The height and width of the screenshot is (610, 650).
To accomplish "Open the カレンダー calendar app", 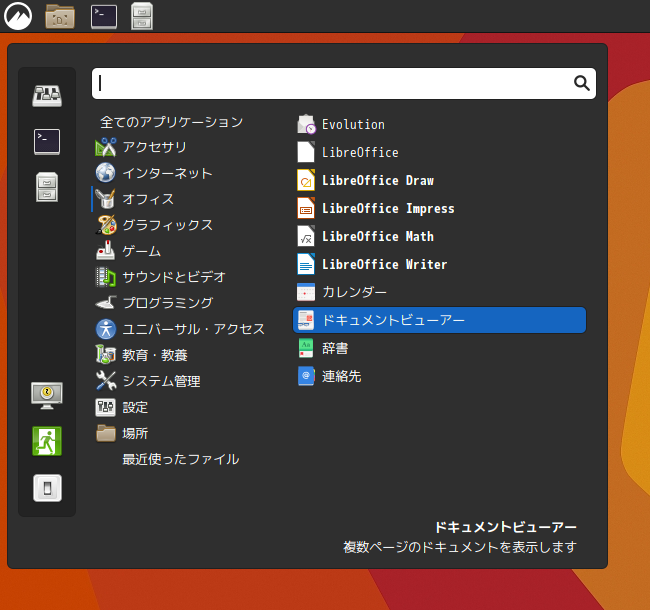I will pos(439,292).
